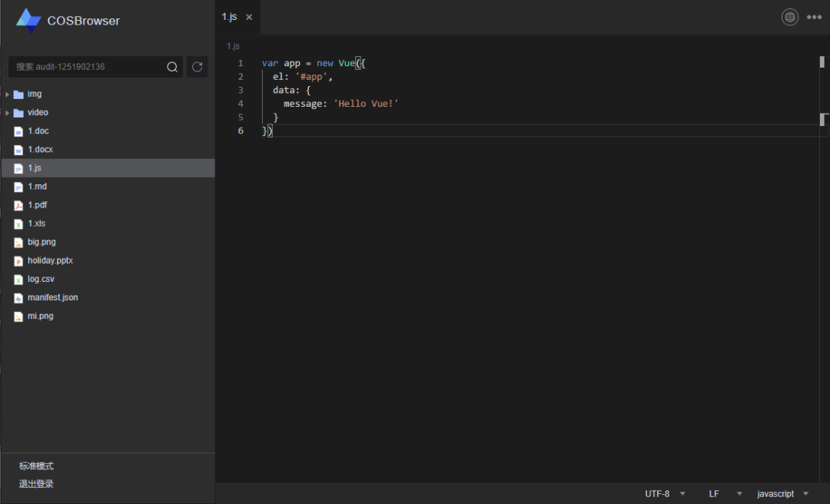The height and width of the screenshot is (504, 830).
Task: Click line number 2 in the gutter
Action: pyautogui.click(x=241, y=77)
